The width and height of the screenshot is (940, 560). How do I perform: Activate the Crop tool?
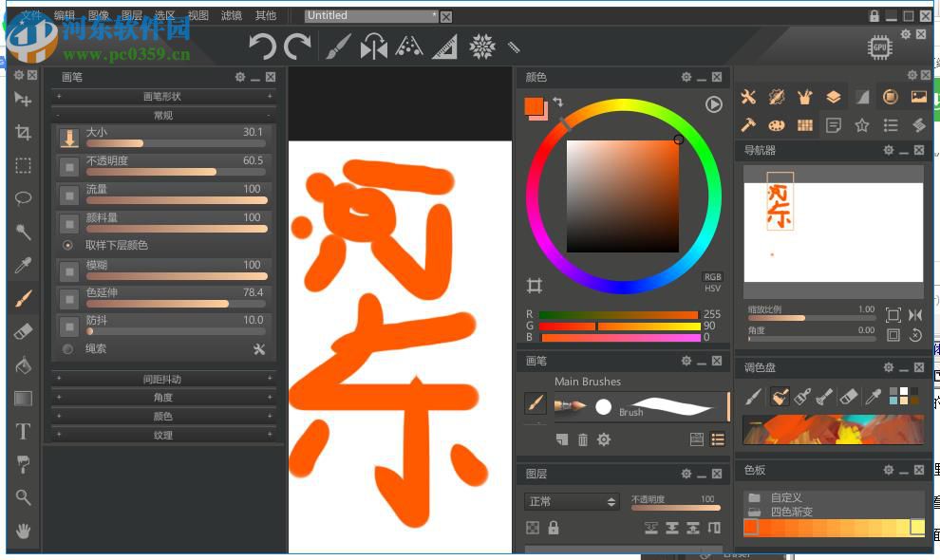24,132
